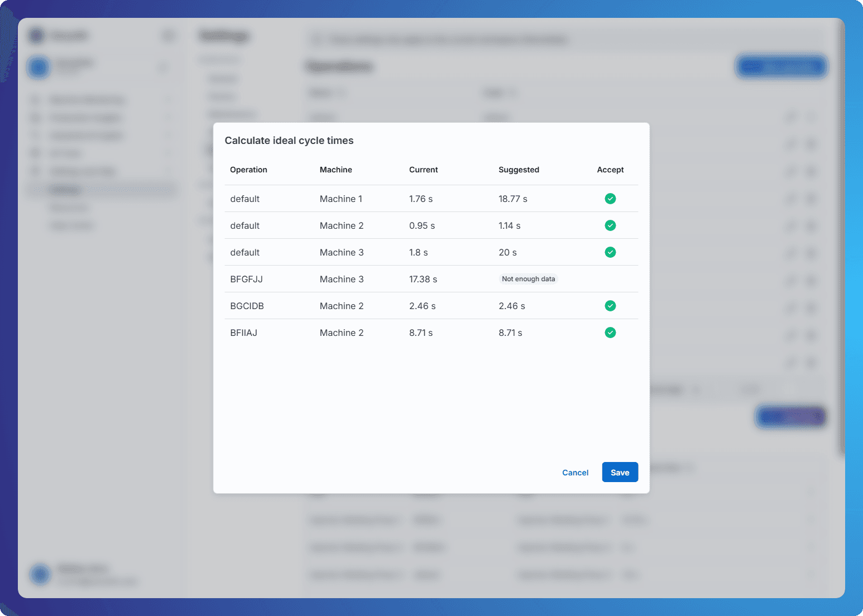Click green checkmark on Machine 3 default row

click(610, 252)
